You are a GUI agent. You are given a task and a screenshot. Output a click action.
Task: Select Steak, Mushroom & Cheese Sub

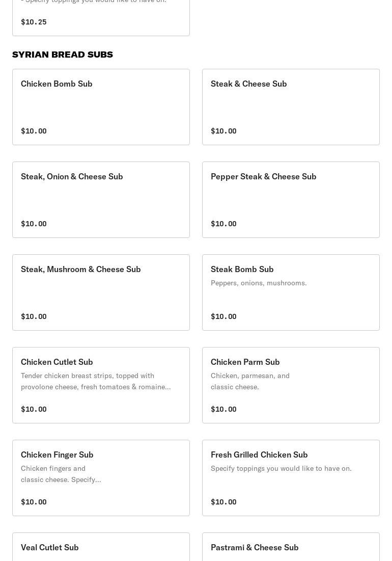coord(101,292)
